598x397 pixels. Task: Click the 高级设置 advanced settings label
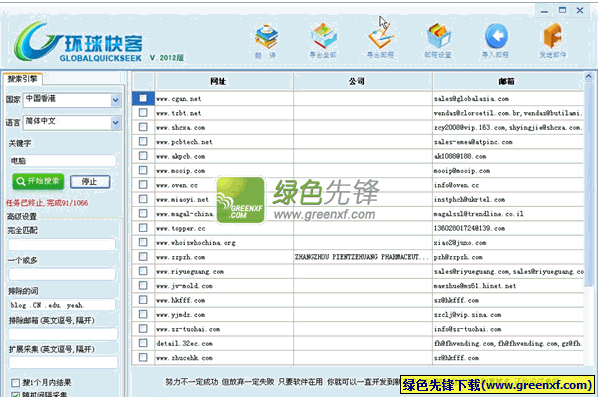(22, 216)
